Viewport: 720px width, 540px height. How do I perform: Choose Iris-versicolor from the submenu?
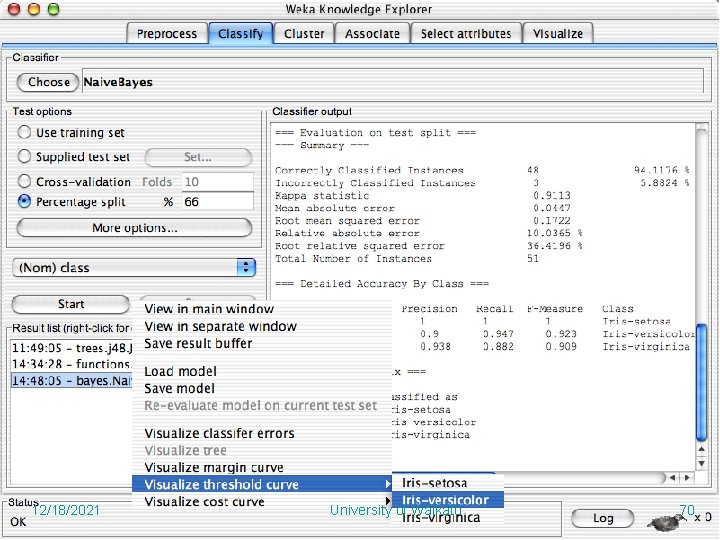pyautogui.click(x=448, y=500)
